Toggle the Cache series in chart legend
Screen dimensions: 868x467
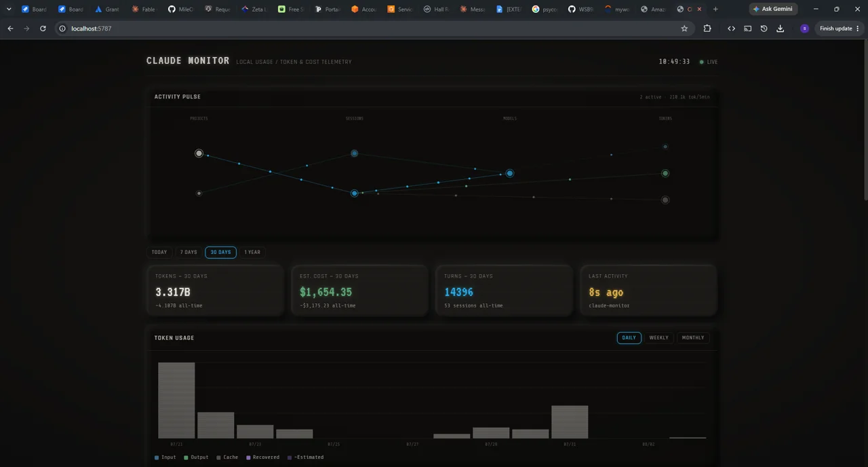click(x=227, y=457)
